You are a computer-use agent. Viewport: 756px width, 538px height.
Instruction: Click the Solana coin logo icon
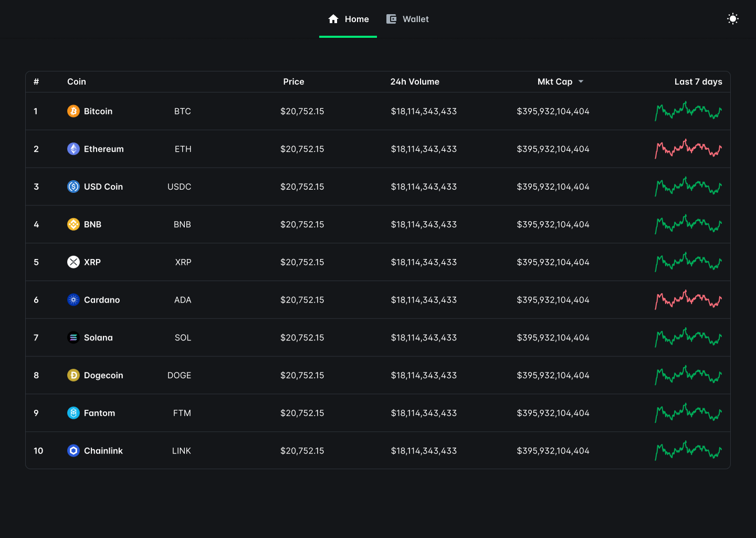pos(73,337)
